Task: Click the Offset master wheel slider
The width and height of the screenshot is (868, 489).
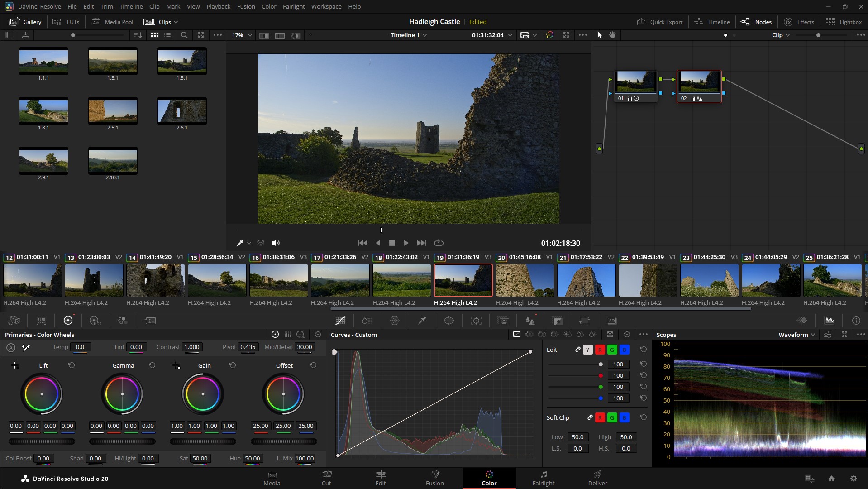Action: pyautogui.click(x=284, y=441)
